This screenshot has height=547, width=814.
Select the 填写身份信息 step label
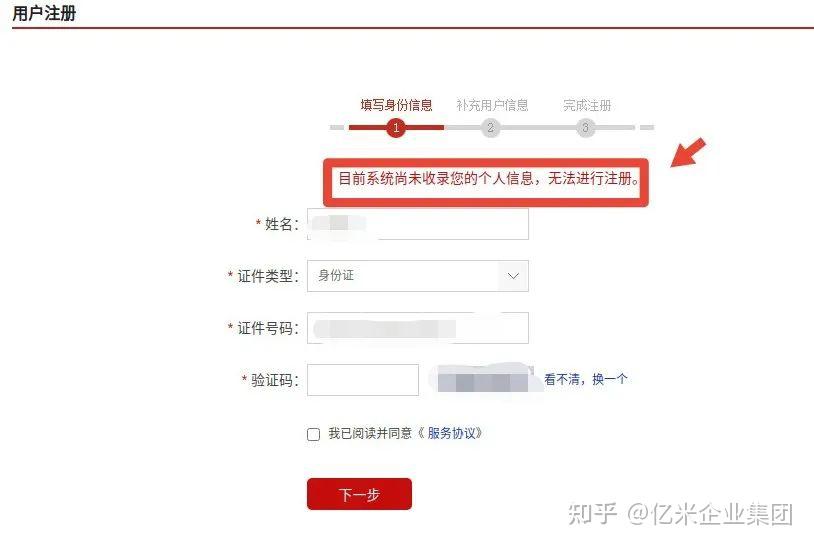coord(397,105)
